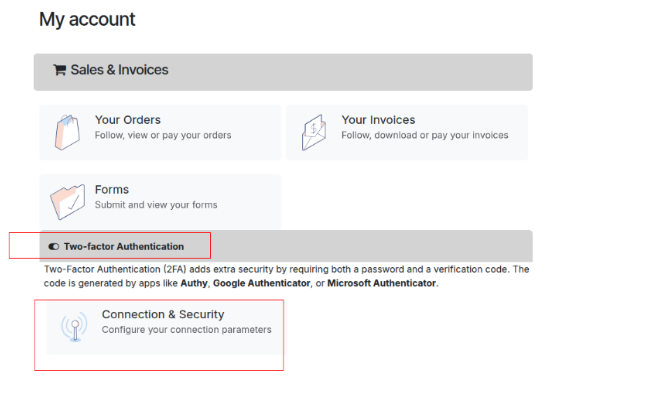Open the Your Invoices title link
The image size is (652, 401).
378,120
